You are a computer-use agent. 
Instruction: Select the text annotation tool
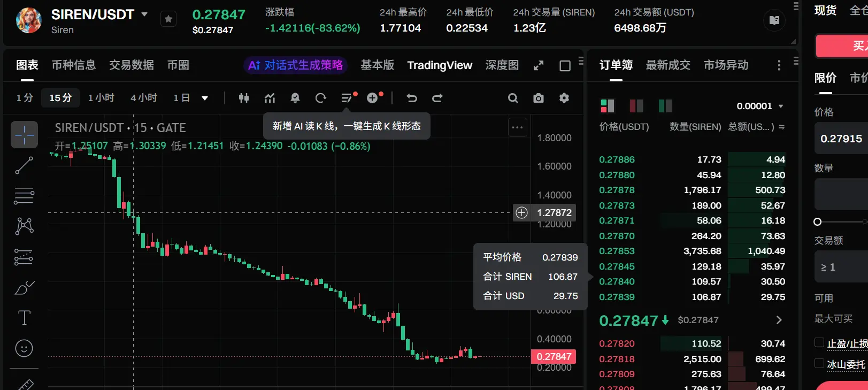pyautogui.click(x=24, y=318)
